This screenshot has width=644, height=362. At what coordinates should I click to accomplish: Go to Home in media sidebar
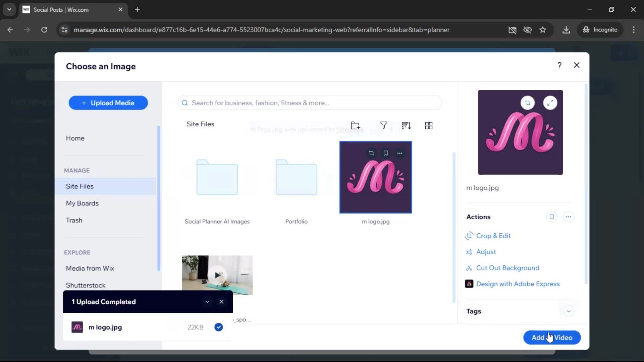click(x=75, y=138)
